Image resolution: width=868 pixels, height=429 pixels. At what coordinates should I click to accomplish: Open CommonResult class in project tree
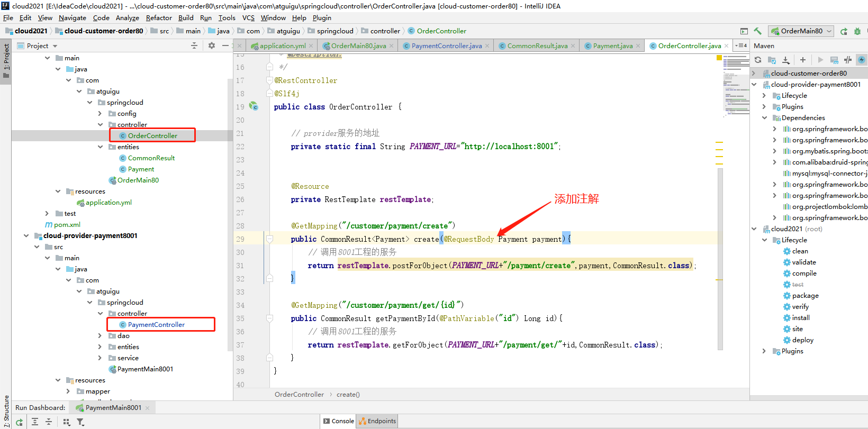151,158
